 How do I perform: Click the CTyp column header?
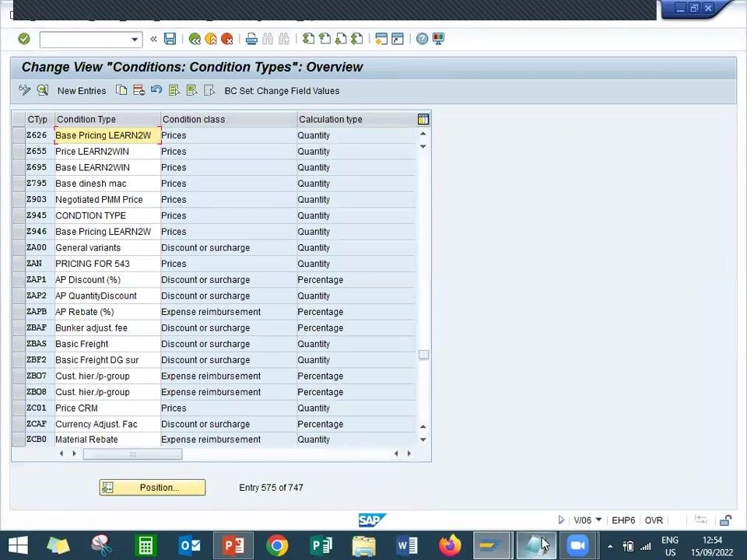tap(40, 119)
